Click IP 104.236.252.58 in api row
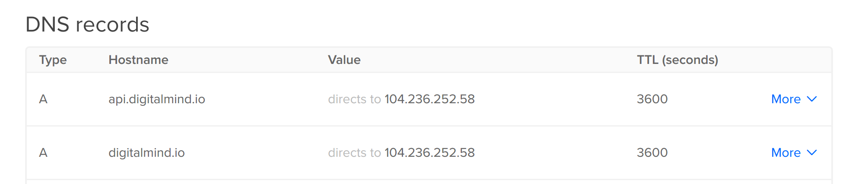The height and width of the screenshot is (184, 868). [429, 99]
